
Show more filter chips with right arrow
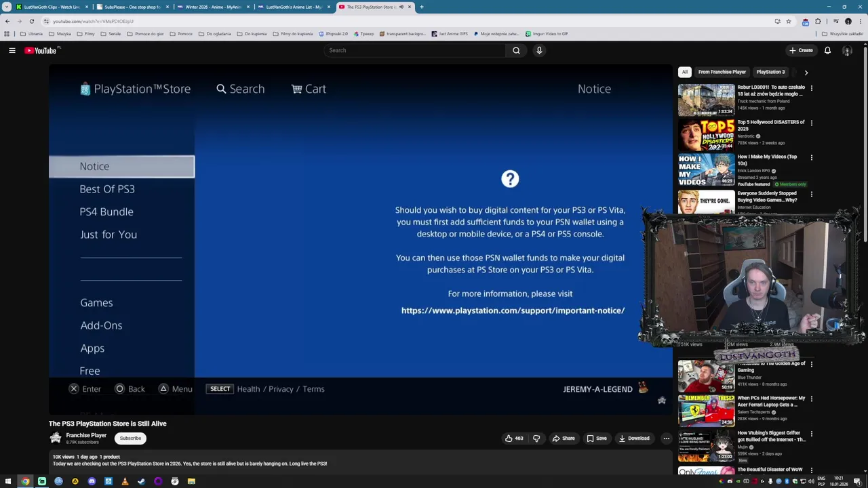(806, 72)
